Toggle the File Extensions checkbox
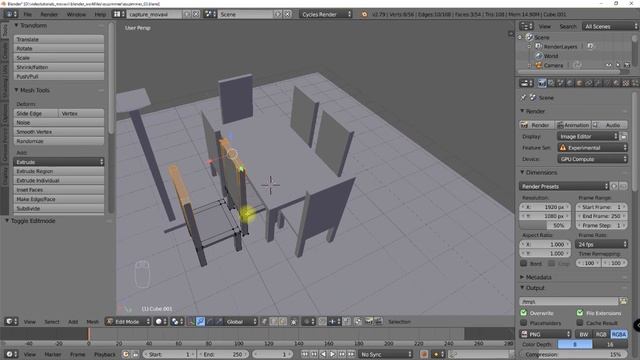Screen dimensions: 640x360 click(x=580, y=313)
